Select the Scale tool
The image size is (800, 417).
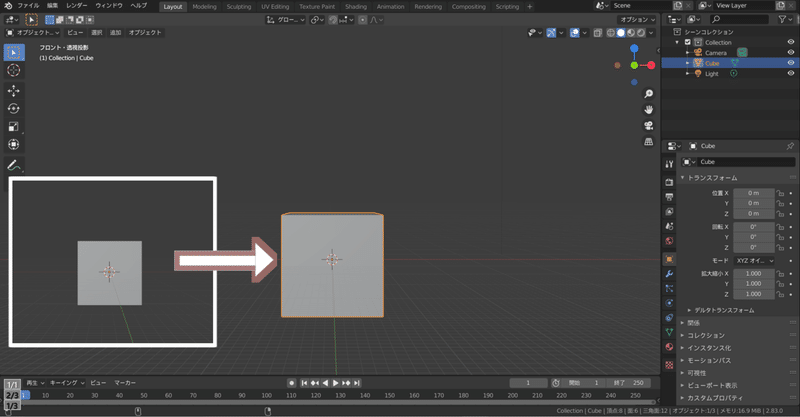click(x=14, y=127)
